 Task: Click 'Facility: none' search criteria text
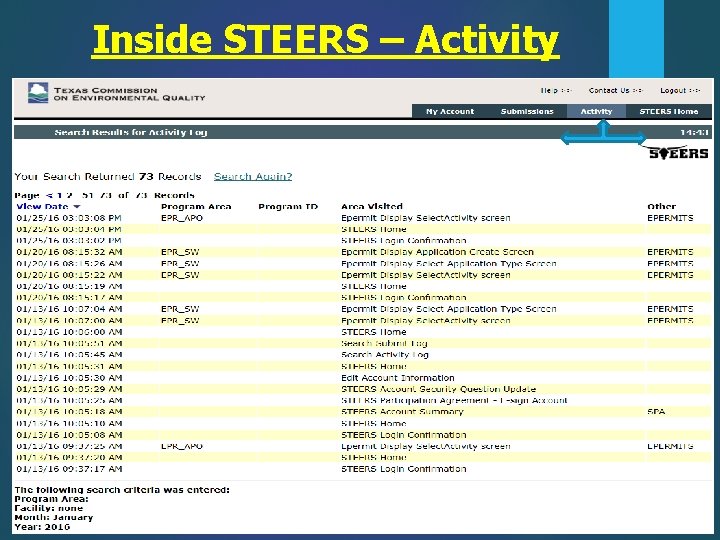pos(49,508)
